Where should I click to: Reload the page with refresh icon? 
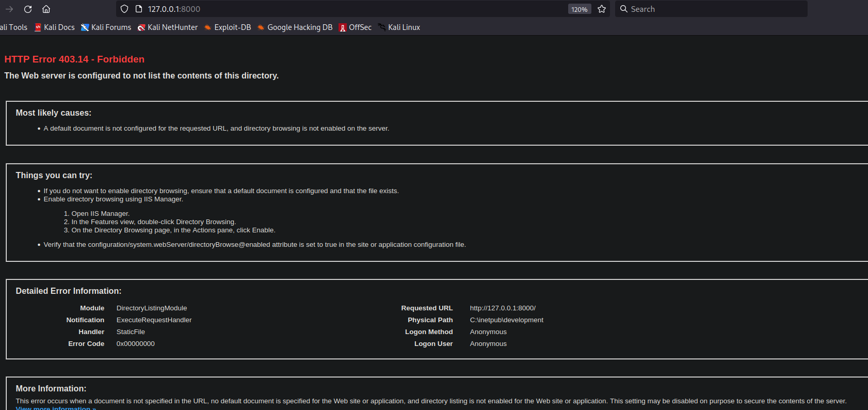click(x=28, y=9)
